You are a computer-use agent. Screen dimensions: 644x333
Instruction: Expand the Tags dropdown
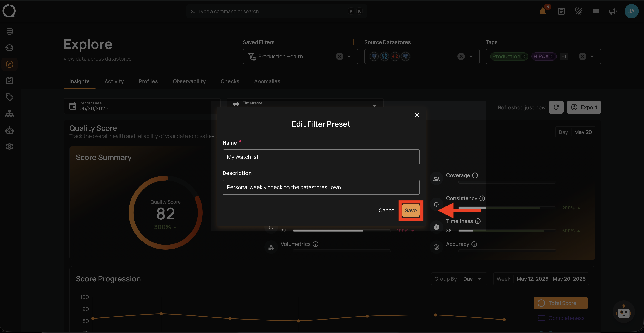point(592,57)
